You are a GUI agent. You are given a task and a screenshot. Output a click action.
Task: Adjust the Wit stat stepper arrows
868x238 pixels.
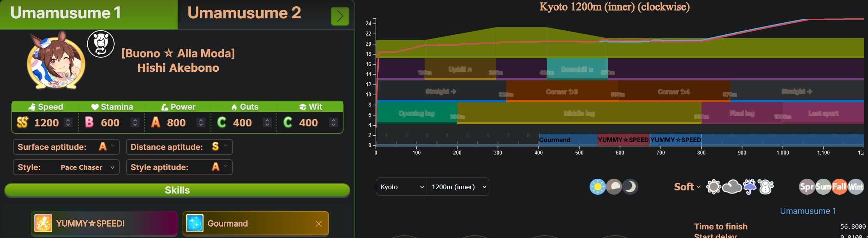click(x=333, y=123)
